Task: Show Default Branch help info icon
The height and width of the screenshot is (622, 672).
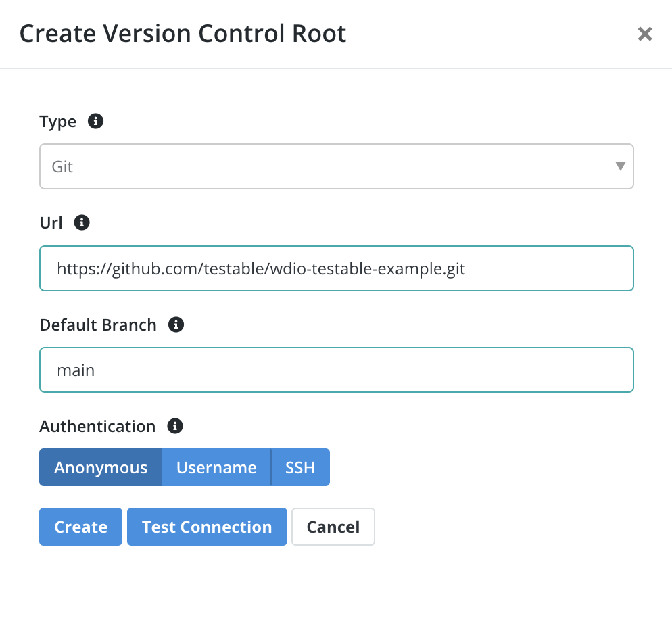Action: [x=176, y=325]
